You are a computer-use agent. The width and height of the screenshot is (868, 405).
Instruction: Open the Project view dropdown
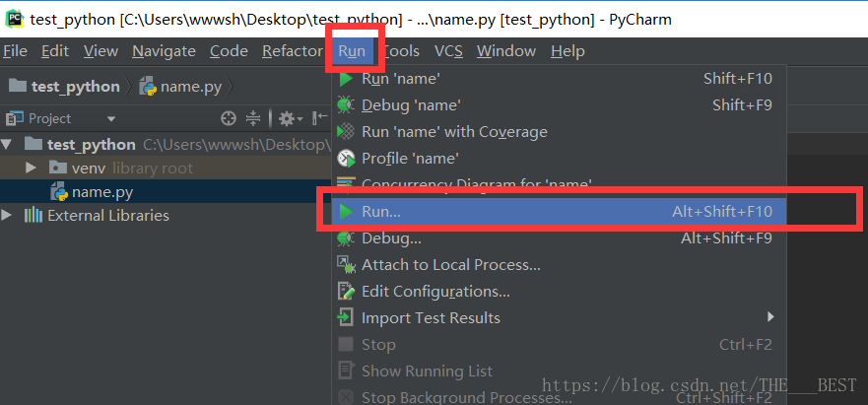(x=111, y=119)
